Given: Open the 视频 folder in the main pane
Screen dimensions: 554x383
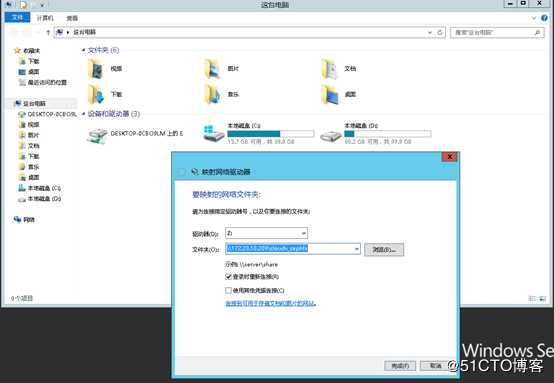Looking at the screenshot, I should 105,69.
